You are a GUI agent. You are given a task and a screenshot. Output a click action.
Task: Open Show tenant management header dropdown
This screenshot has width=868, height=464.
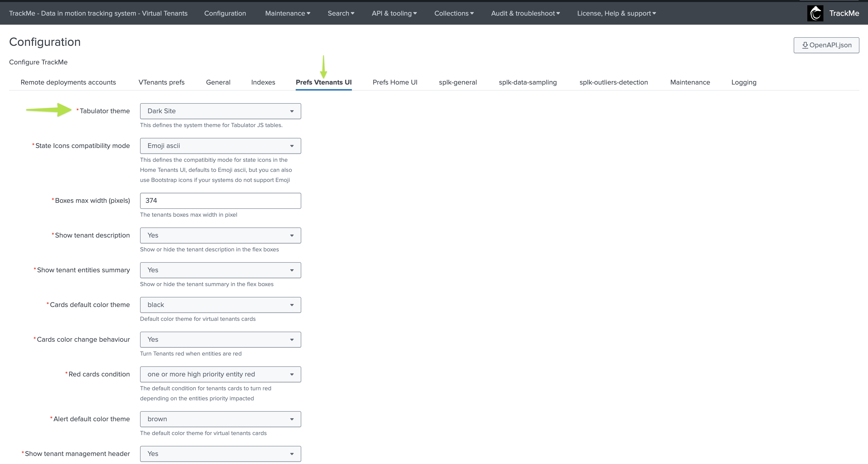click(x=220, y=454)
